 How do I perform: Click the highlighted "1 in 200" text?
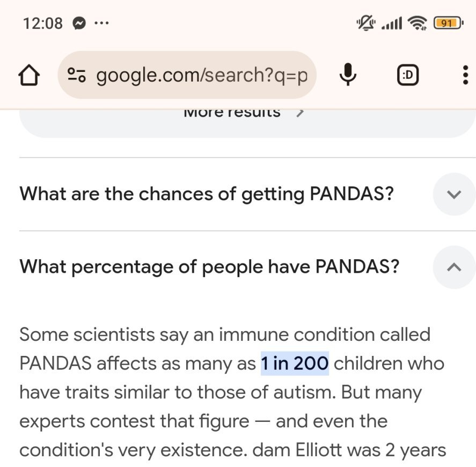(x=295, y=363)
